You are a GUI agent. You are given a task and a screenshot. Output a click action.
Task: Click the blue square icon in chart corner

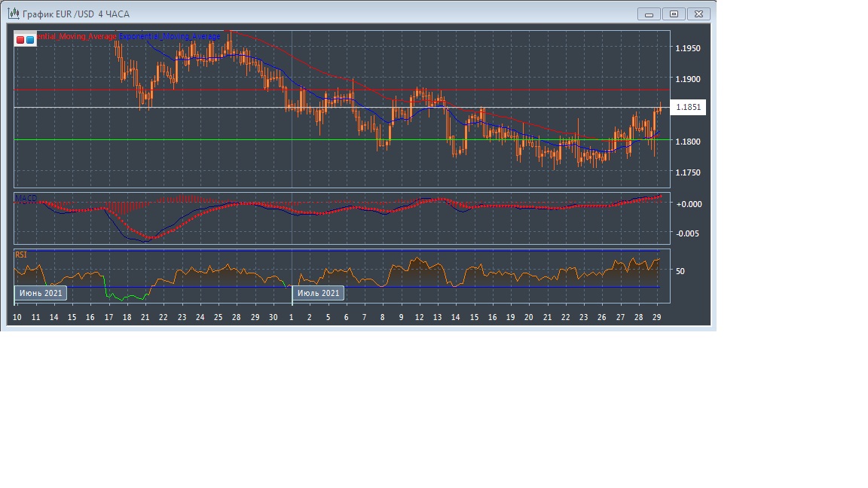coord(30,39)
